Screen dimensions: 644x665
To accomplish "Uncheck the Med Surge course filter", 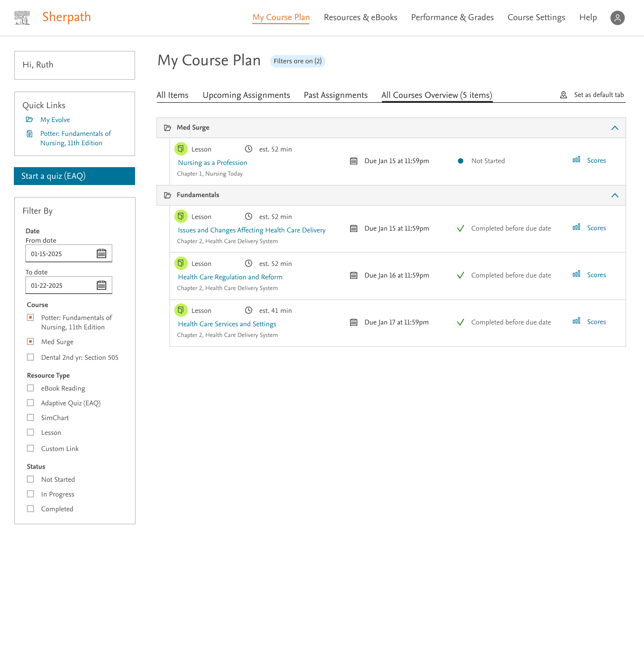I will pos(30,341).
